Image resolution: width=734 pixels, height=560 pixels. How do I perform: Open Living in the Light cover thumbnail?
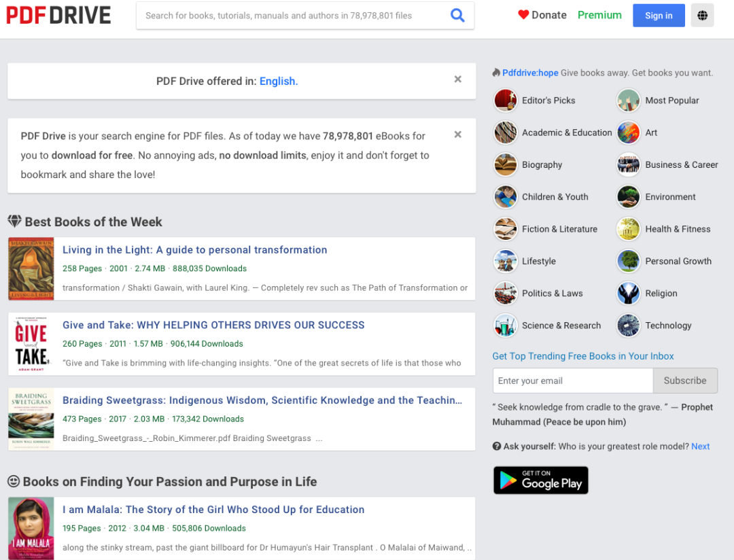(31, 268)
